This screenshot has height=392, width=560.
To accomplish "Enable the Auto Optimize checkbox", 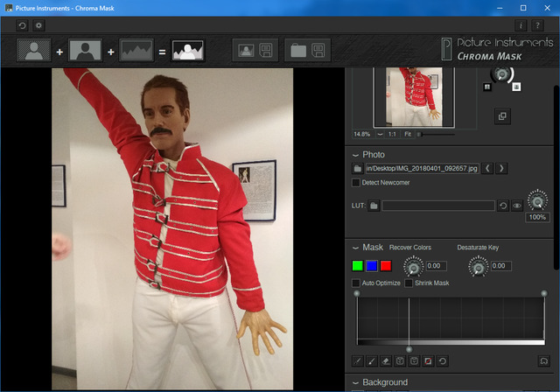I will [356, 283].
